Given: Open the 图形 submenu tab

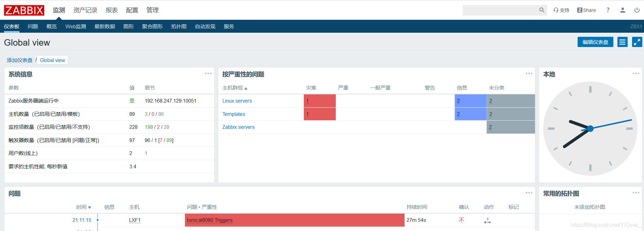Looking at the screenshot, I should [128, 26].
